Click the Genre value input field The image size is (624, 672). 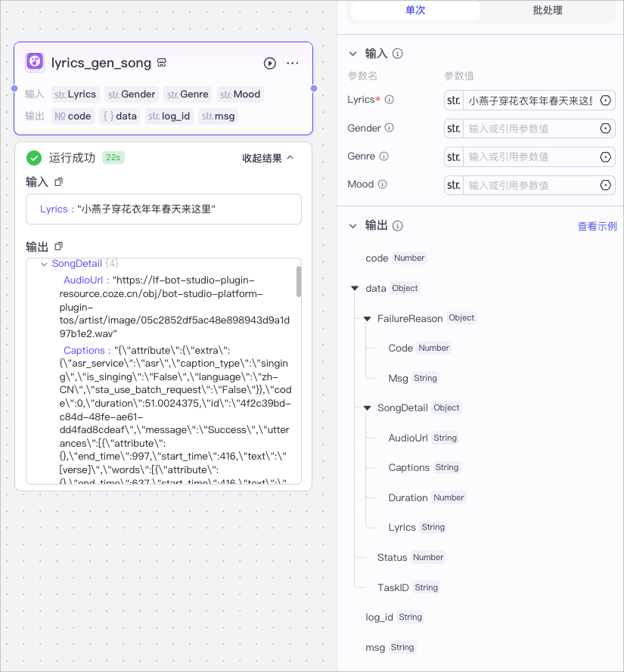tap(530, 157)
